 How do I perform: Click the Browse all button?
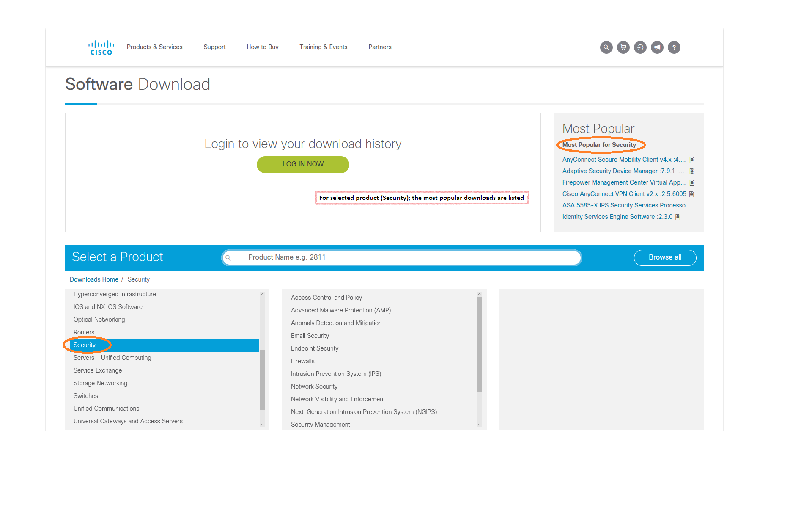(665, 257)
